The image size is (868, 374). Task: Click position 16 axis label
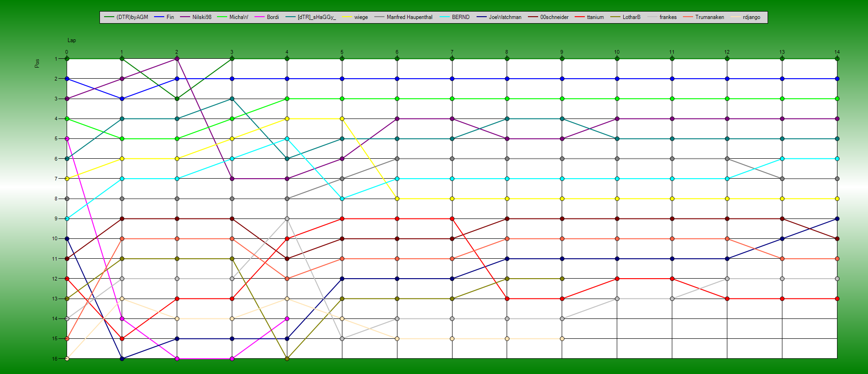[55, 359]
